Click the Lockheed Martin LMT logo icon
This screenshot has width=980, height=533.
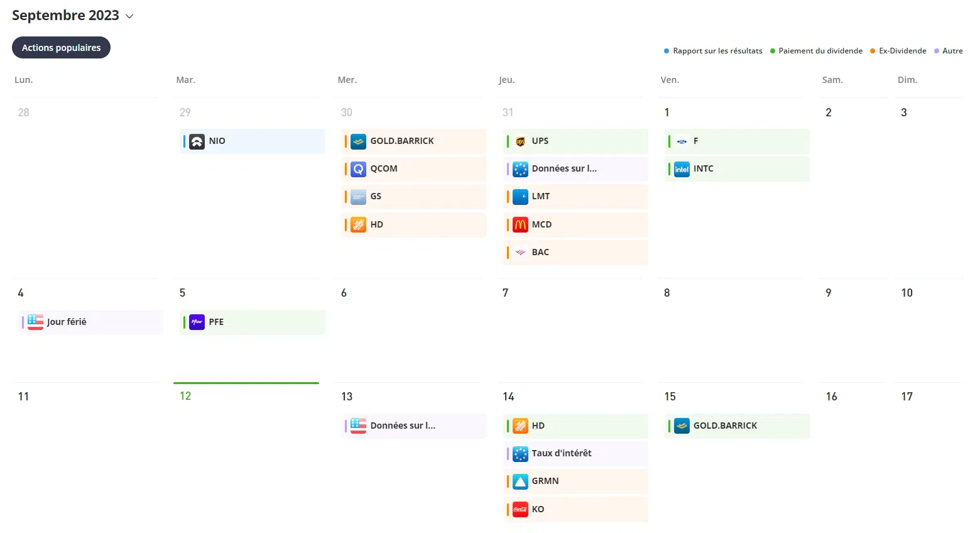pos(520,197)
